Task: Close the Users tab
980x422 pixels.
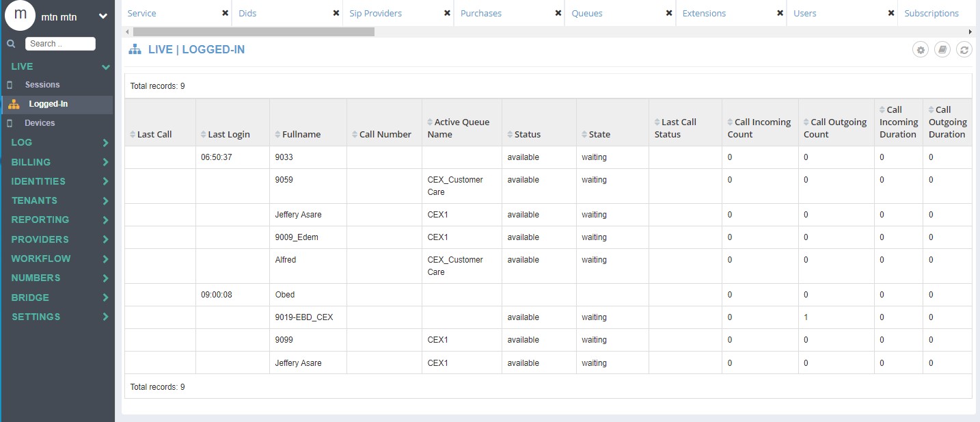Action: coord(890,13)
